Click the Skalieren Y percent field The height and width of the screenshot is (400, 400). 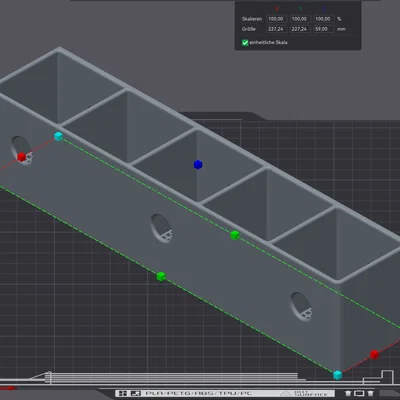tap(300, 19)
